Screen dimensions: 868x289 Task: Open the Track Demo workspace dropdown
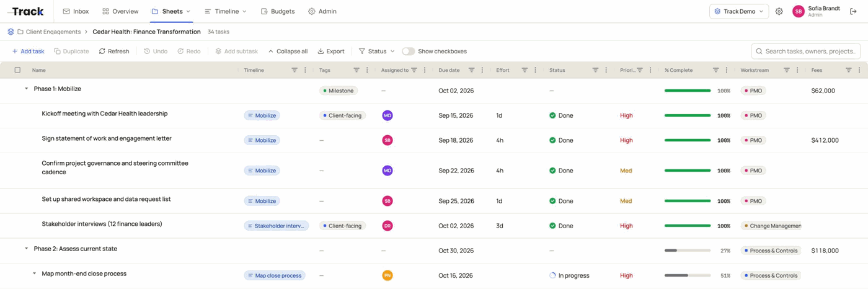(x=739, y=11)
